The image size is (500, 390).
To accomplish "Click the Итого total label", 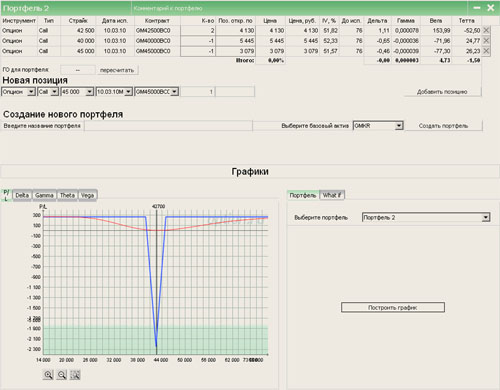I will click(245, 61).
